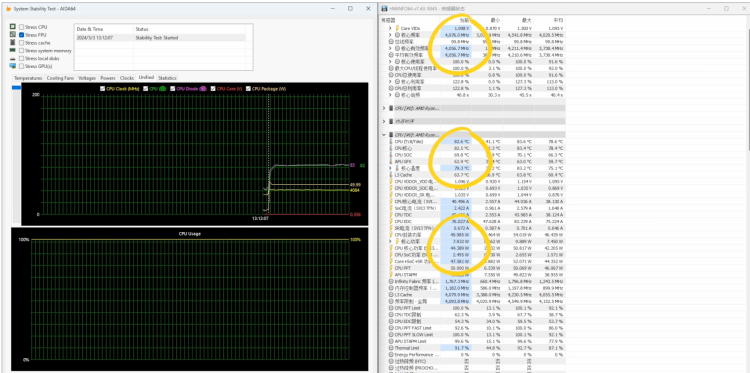Click the thermometer icon next to CPU (Tctl/Tdie)

(392, 142)
